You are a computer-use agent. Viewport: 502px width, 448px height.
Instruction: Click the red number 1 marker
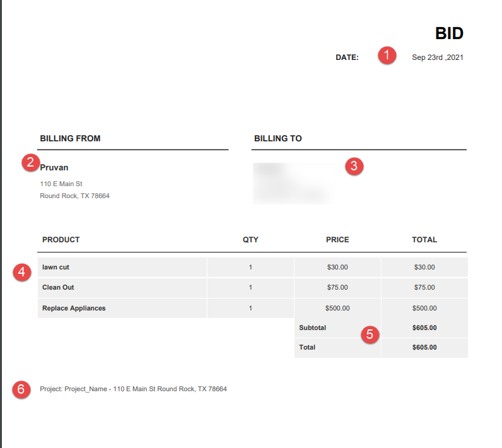(x=387, y=56)
